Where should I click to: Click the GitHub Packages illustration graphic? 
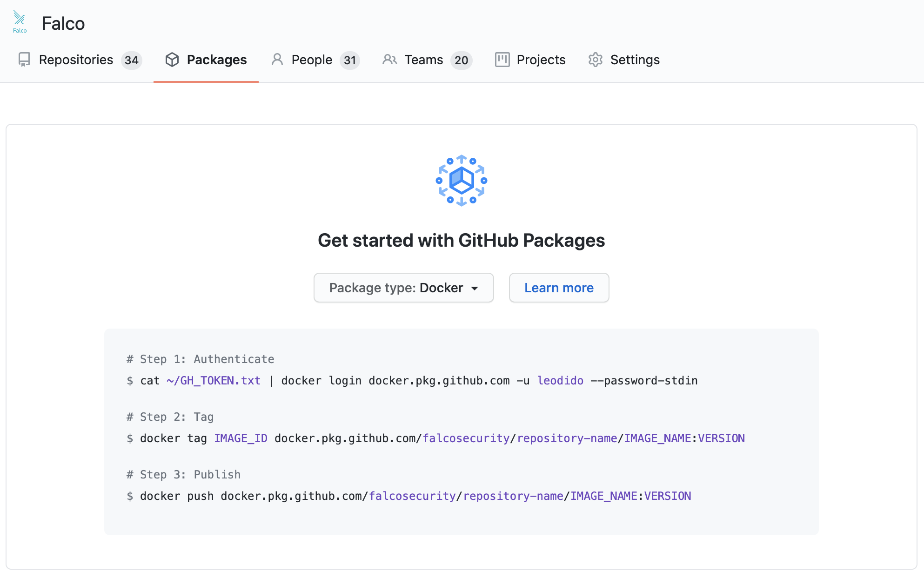[x=461, y=181]
